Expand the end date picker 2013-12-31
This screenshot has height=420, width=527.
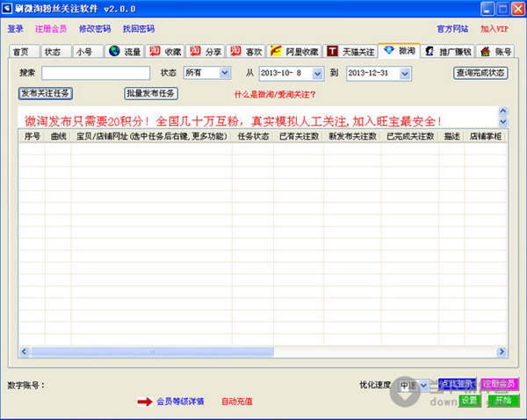click(405, 73)
